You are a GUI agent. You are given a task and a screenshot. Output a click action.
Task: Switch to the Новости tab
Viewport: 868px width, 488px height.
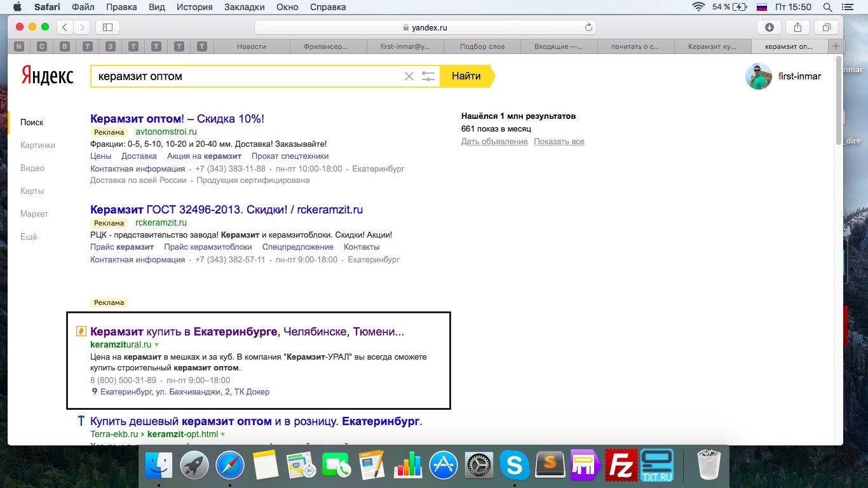click(252, 46)
